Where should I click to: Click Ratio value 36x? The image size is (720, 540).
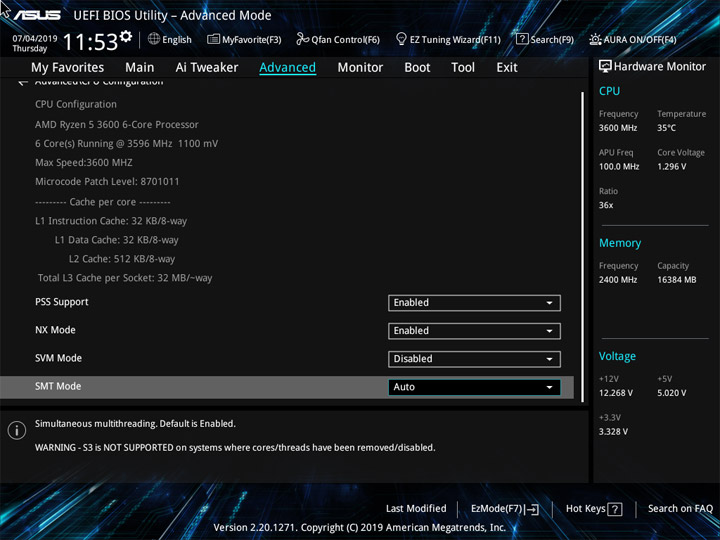point(606,205)
